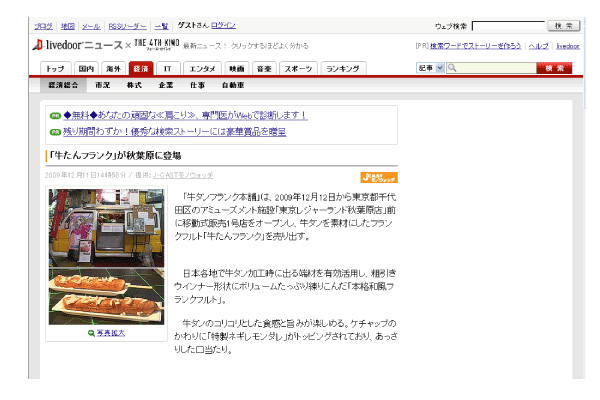Image resolution: width=600 pixels, height=400 pixels.
Task: Click the livedoor news logo
Action: [77, 45]
